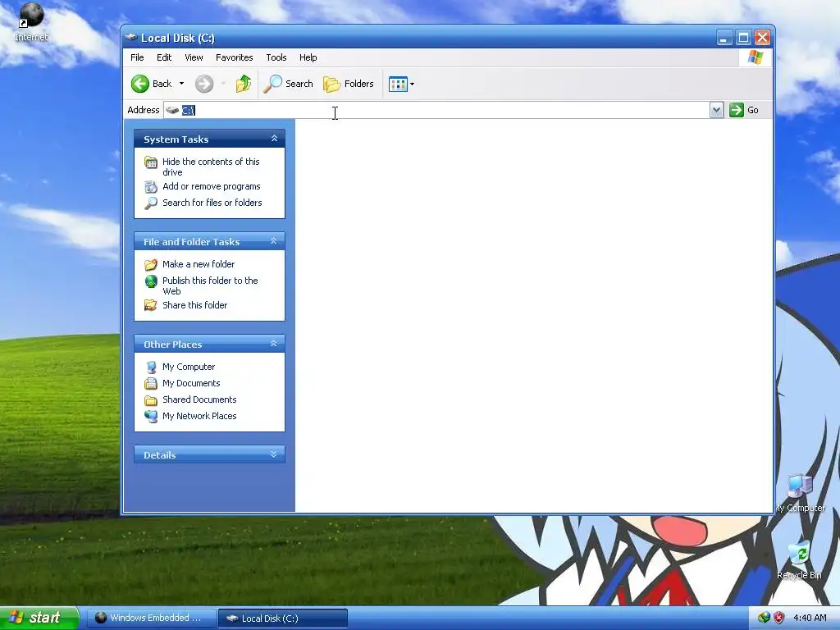Click the Search files magnifier icon

click(151, 203)
